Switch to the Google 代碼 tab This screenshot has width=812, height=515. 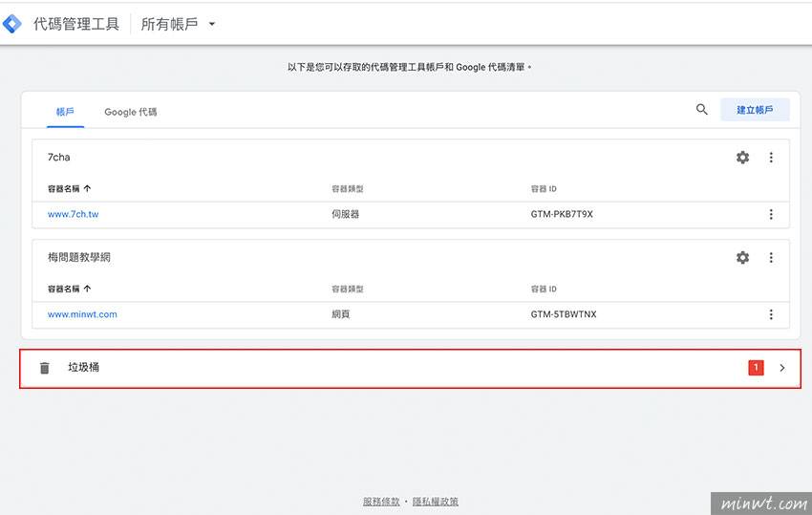[x=131, y=112]
